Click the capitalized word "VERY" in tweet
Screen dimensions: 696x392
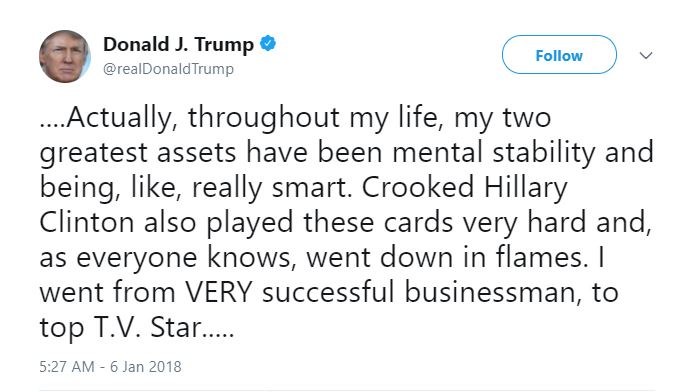(218, 292)
